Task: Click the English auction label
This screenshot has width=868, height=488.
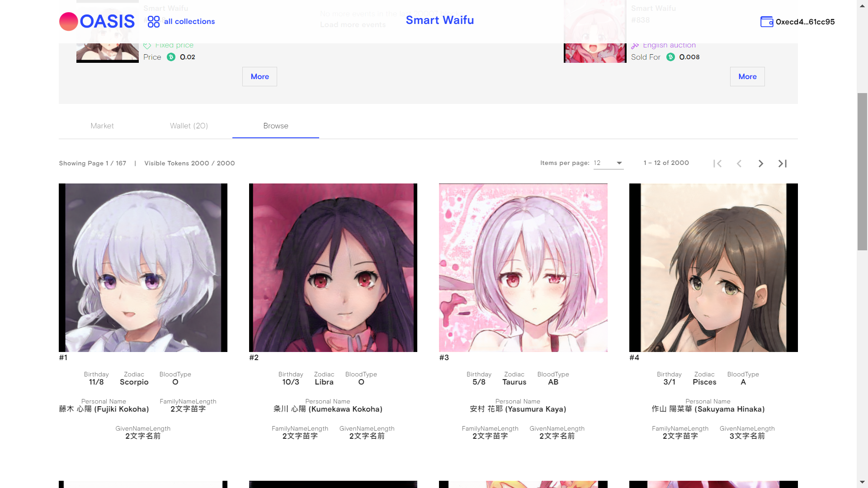Action: pos(669,45)
